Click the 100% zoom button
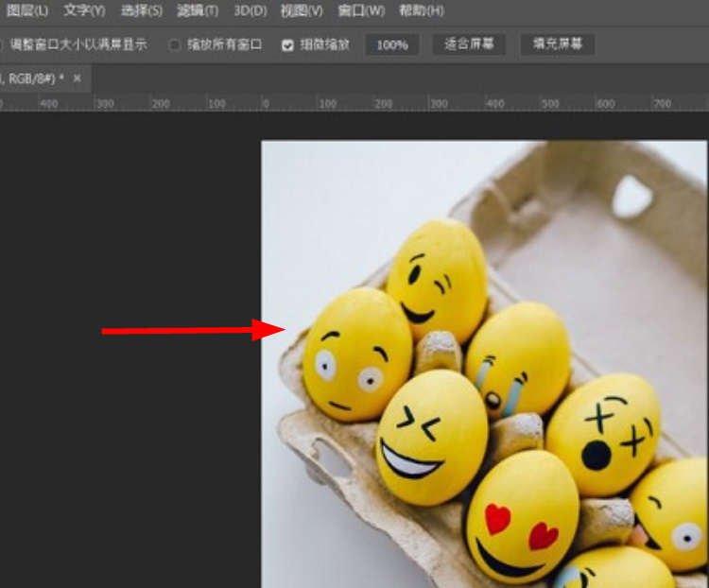Viewport: 709px width, 588px height. point(392,44)
